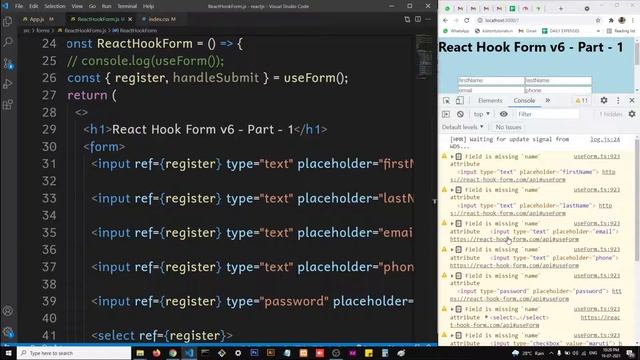
Task: Click the Windows taskbar search box
Action: [x=74, y=353]
